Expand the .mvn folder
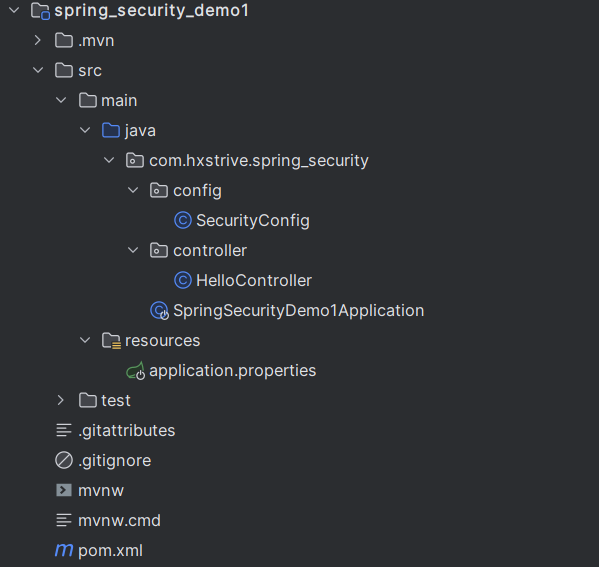The image size is (599, 567). pos(37,40)
